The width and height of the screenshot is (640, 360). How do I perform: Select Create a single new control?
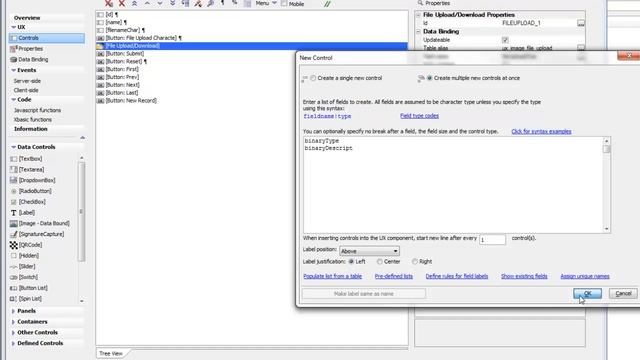(313, 78)
